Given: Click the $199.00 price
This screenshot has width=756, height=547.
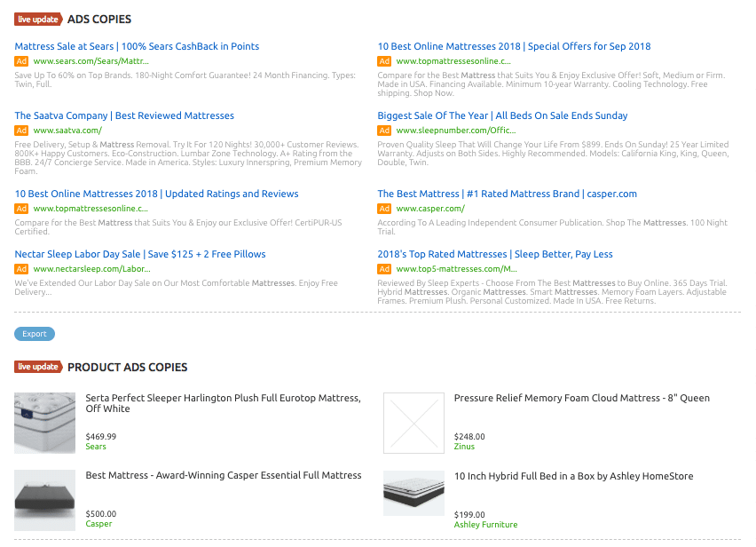Looking at the screenshot, I should click(469, 515).
